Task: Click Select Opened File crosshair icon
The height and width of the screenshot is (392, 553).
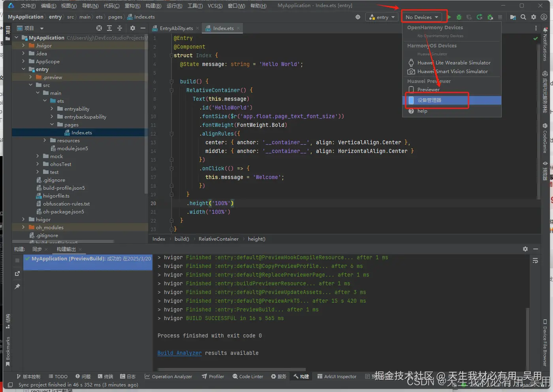Action: (x=99, y=28)
